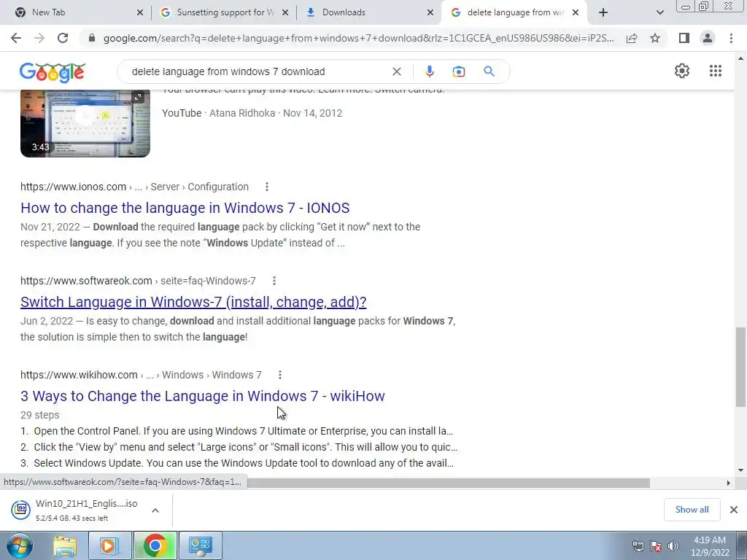Open the volume control in tray
The image size is (747, 560).
(673, 545)
